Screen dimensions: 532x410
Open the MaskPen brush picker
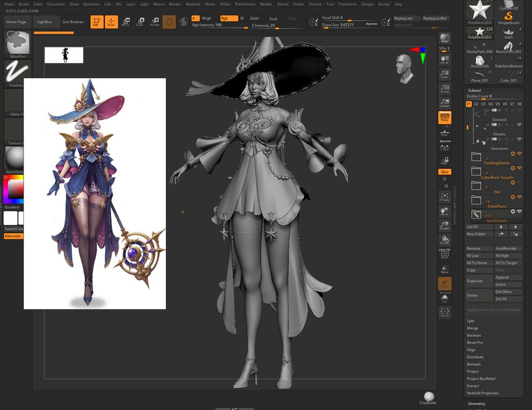(18, 45)
